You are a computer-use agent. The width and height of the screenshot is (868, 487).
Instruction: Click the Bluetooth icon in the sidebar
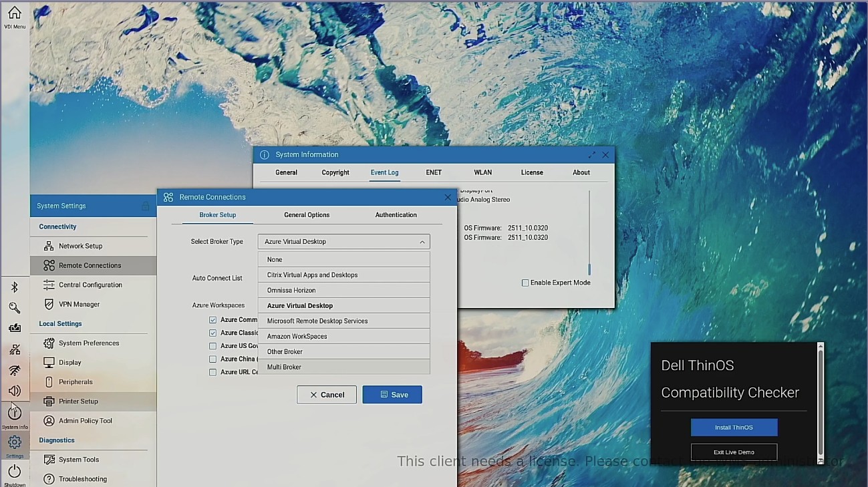click(14, 287)
